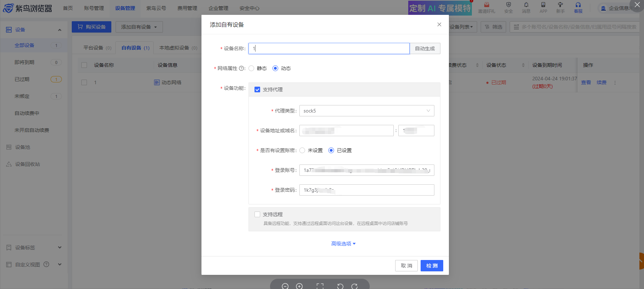Open the 消息 bell notifications icon
The width and height of the screenshot is (644, 289).
click(x=526, y=5)
